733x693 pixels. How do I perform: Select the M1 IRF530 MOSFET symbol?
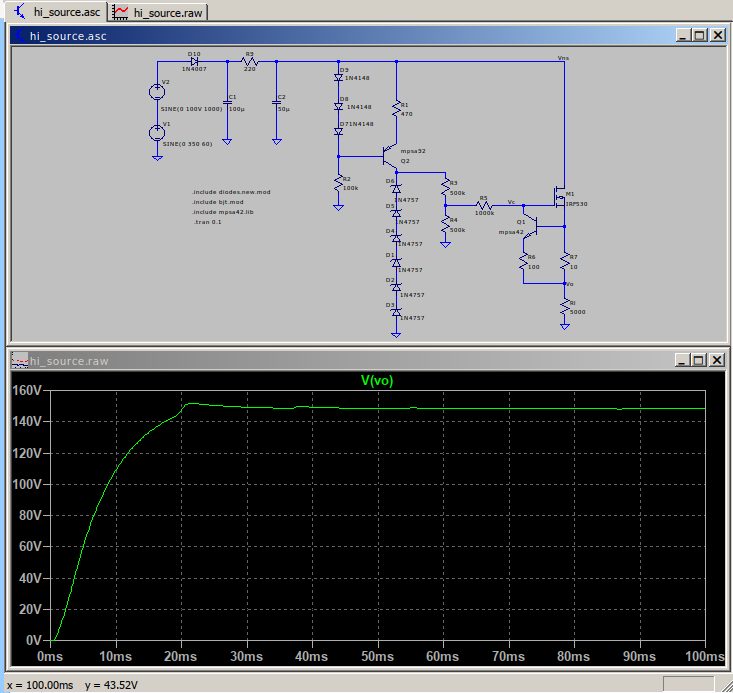[x=559, y=198]
